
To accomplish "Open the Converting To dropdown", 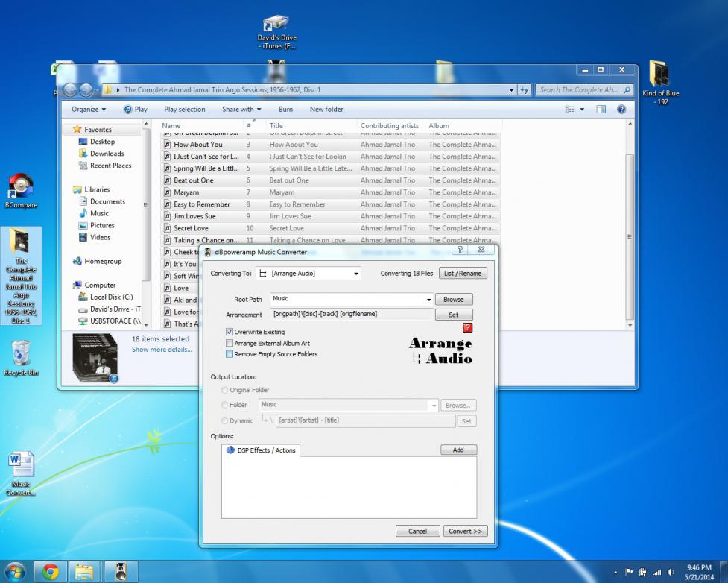I will pos(308,274).
